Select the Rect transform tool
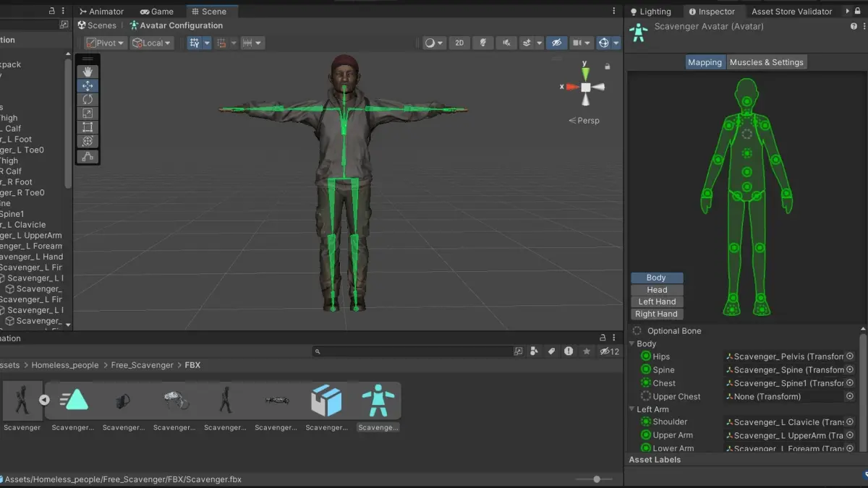This screenshot has width=868, height=488. (88, 127)
